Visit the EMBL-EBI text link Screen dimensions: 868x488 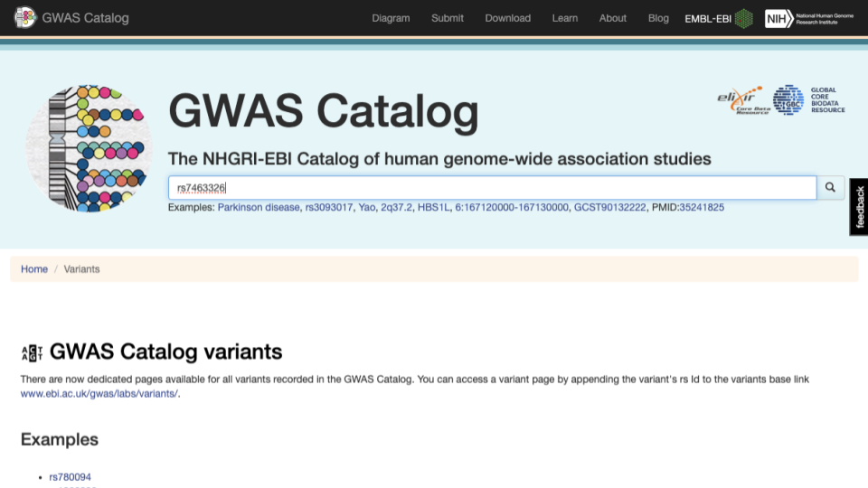[708, 19]
